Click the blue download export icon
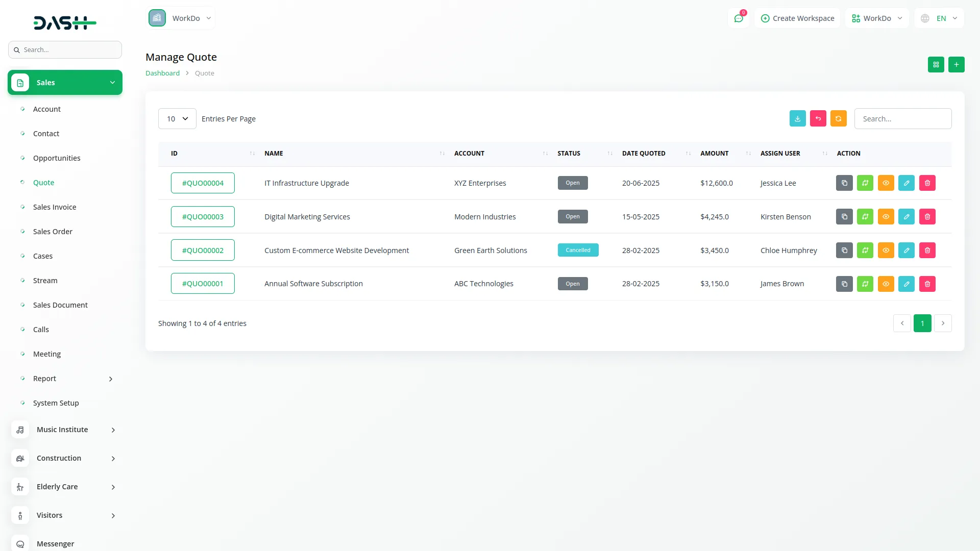Viewport: 980px width, 551px height. point(797,118)
